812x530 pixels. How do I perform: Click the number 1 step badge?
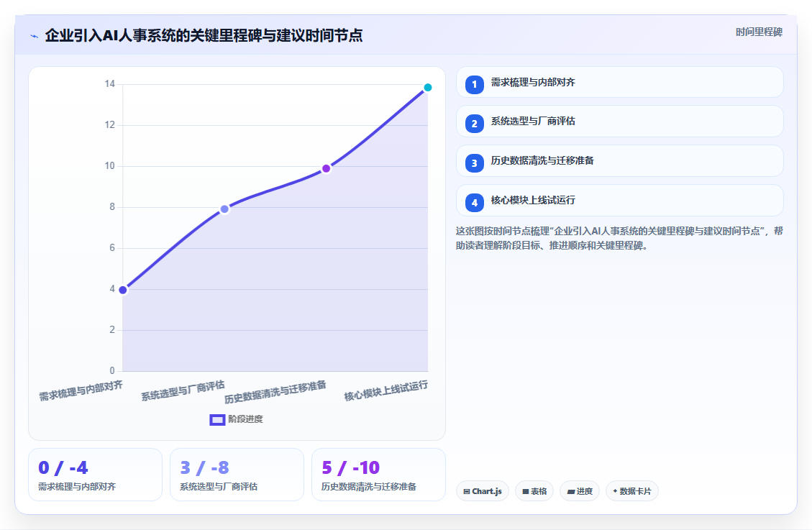point(475,84)
